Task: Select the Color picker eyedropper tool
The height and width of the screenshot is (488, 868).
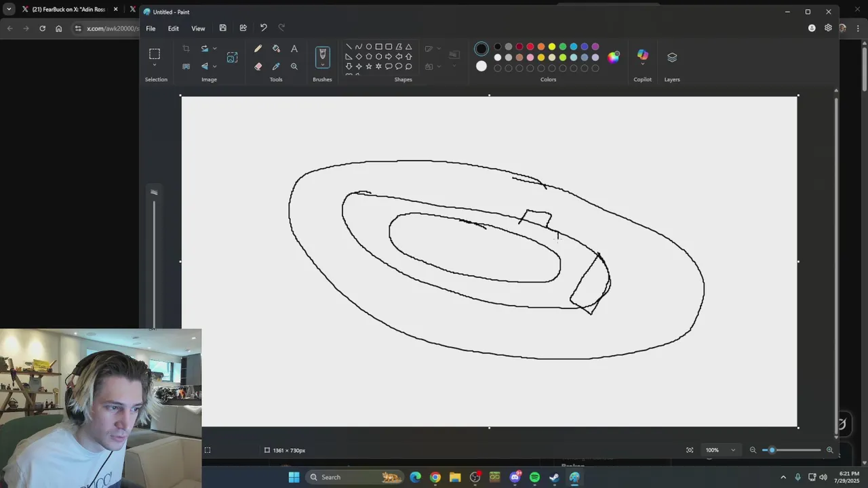Action: coord(276,66)
